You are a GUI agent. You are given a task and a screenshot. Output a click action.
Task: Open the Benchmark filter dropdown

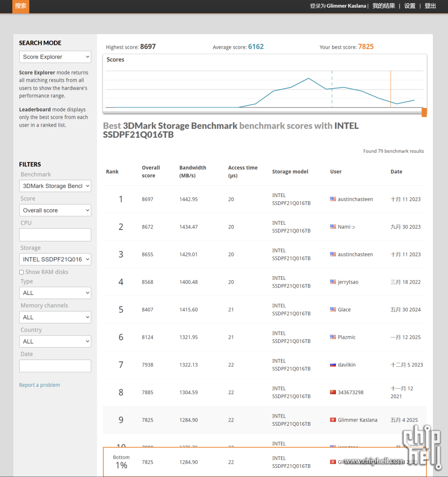(55, 186)
